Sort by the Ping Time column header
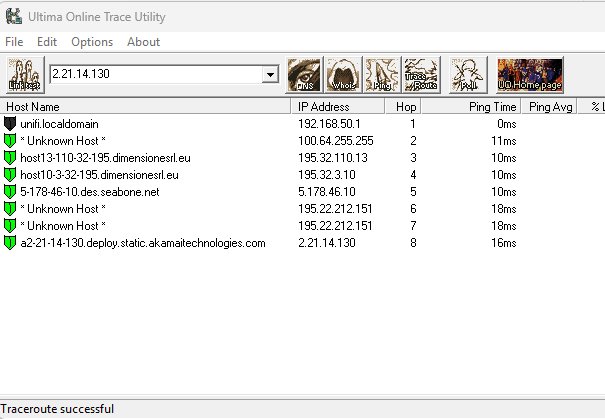Screen dimensions: 605x419 click(x=471, y=106)
